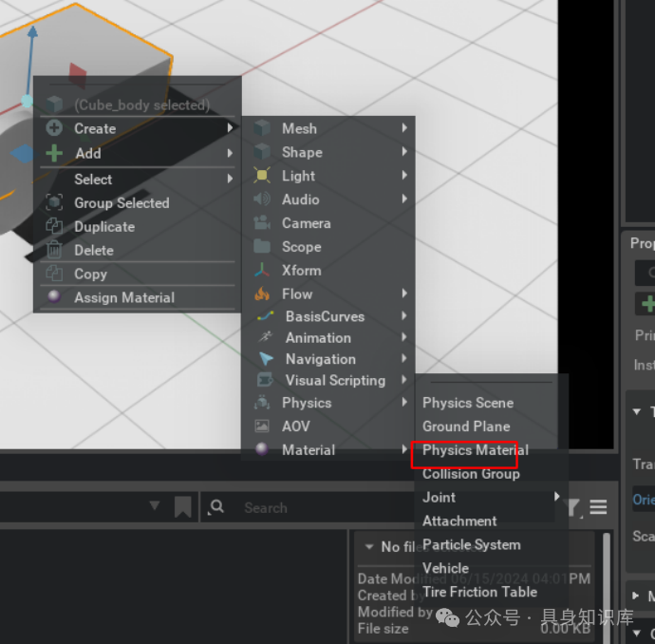The height and width of the screenshot is (644, 655).
Task: Click the Flow flame icon
Action: pyautogui.click(x=262, y=294)
